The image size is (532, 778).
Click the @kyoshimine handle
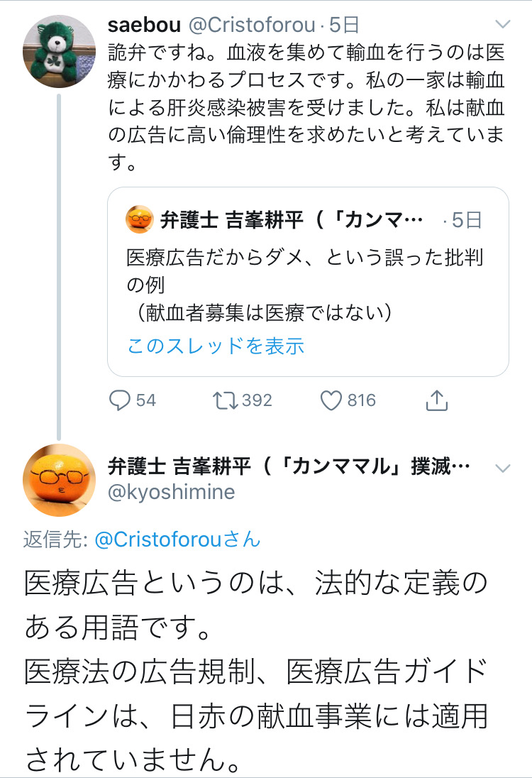click(x=171, y=491)
